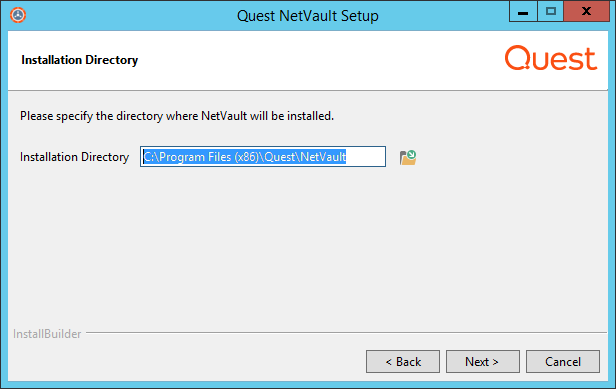Click the NetVault setup icon in title bar
616x389 pixels.
[18, 15]
